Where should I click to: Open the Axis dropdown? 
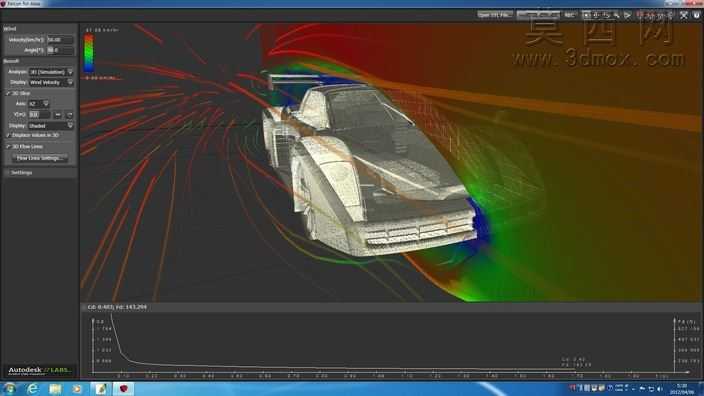click(39, 104)
